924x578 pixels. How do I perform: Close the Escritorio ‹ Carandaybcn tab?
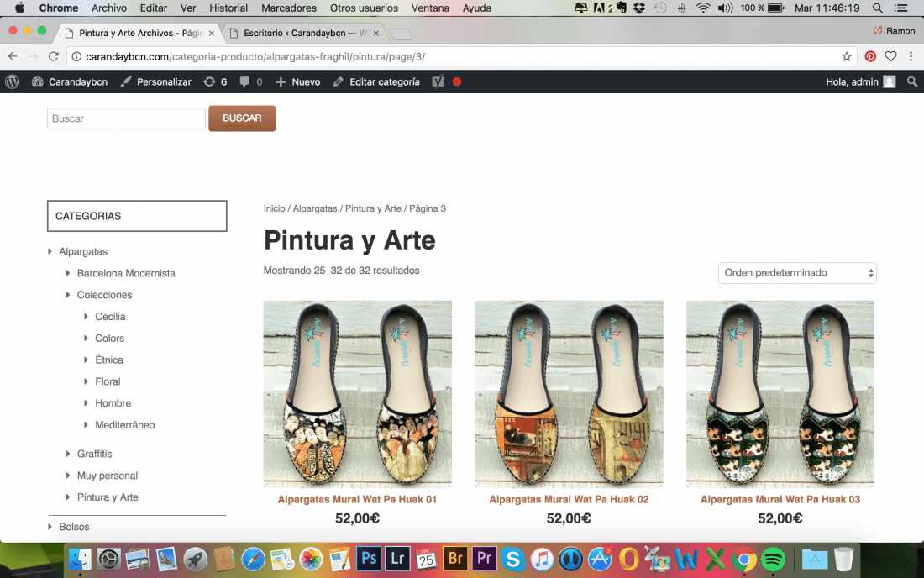(376, 33)
